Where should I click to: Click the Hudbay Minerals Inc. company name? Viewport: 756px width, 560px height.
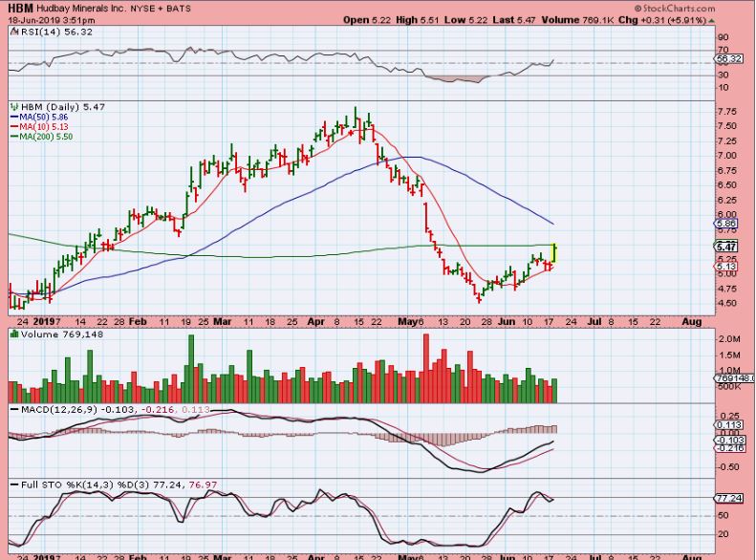82,9
